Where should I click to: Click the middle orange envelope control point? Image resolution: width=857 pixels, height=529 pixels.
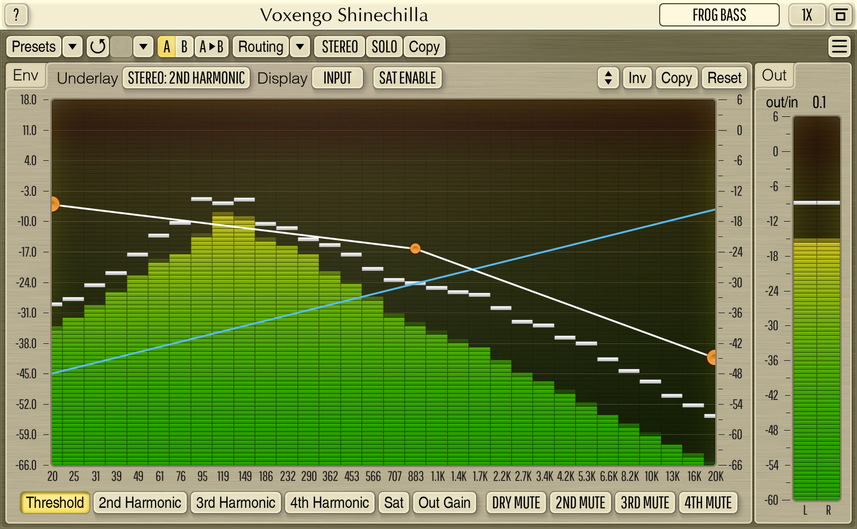(415, 248)
